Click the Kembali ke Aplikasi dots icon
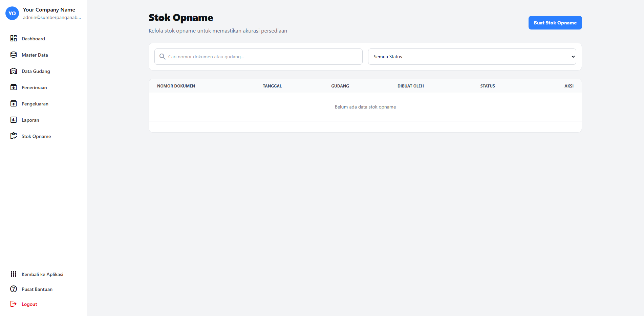The width and height of the screenshot is (644, 316). tap(14, 274)
